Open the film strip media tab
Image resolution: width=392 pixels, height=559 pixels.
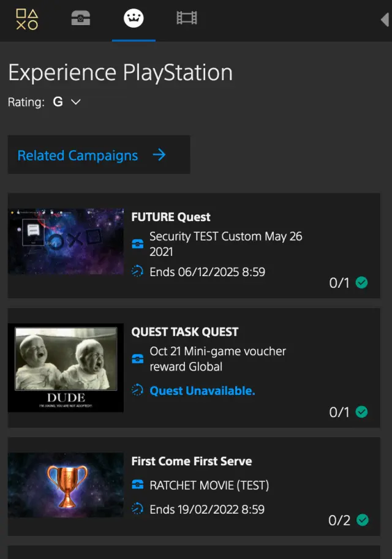pos(187,18)
